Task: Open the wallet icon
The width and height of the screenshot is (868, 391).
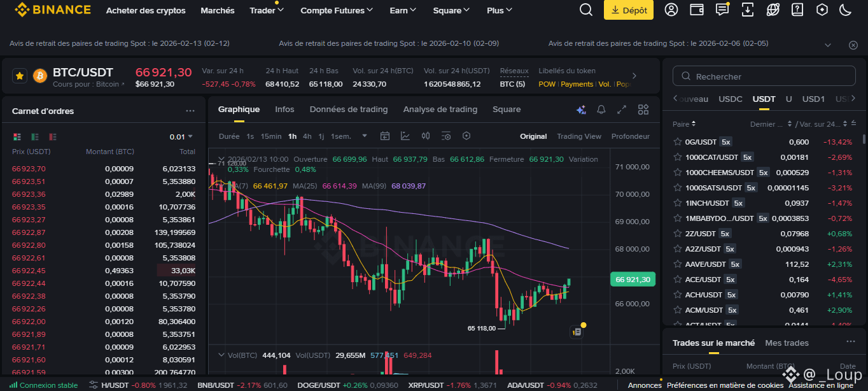Action: pyautogui.click(x=697, y=10)
